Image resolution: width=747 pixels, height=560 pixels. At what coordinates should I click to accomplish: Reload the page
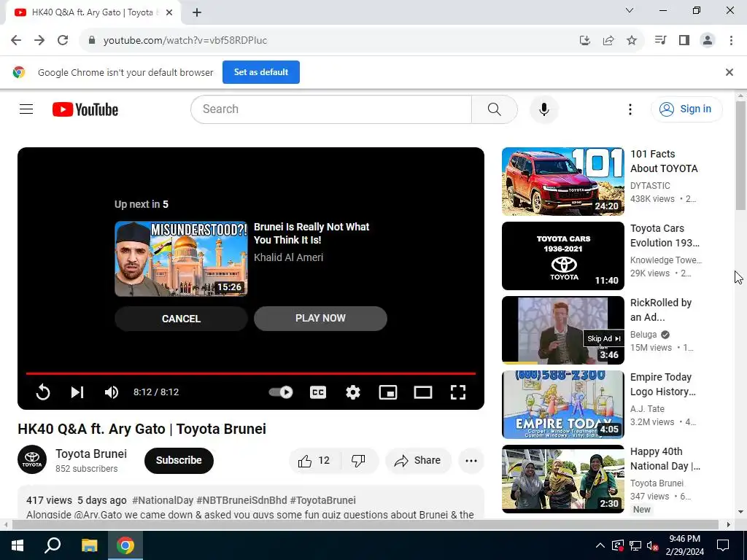coord(63,40)
